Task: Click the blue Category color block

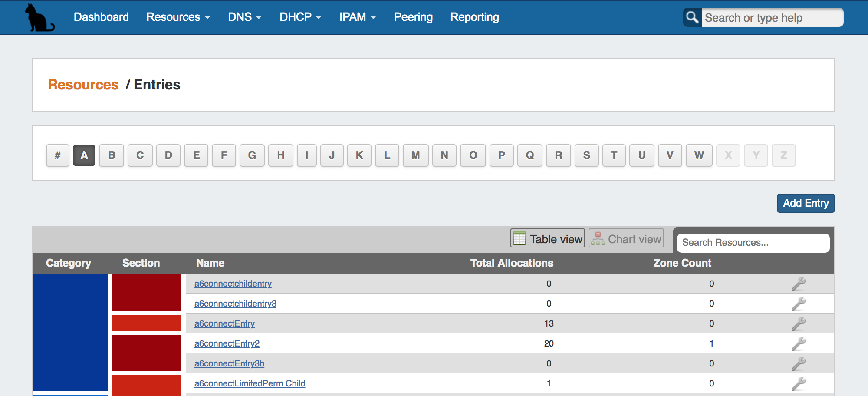Action: point(70,332)
